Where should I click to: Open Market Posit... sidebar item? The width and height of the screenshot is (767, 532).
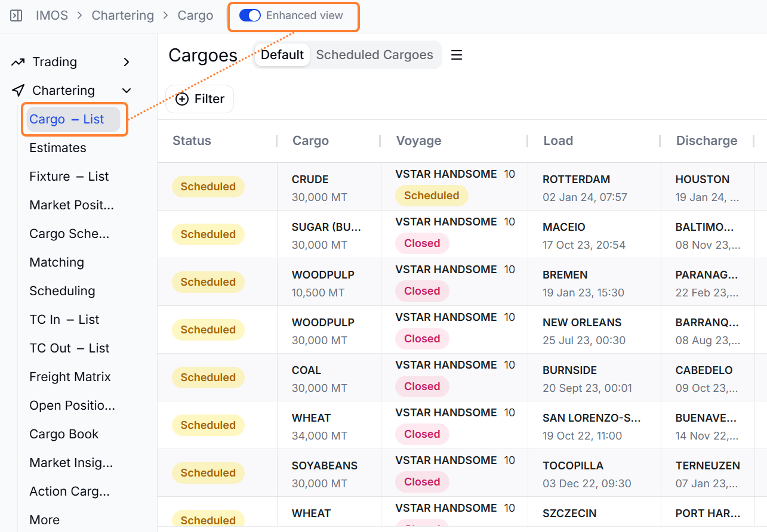coord(72,205)
